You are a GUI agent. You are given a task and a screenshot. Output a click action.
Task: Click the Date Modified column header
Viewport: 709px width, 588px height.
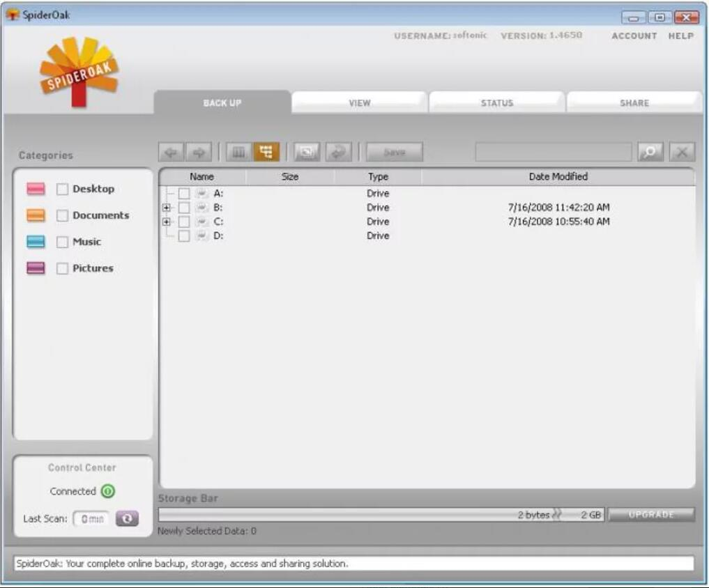point(558,177)
